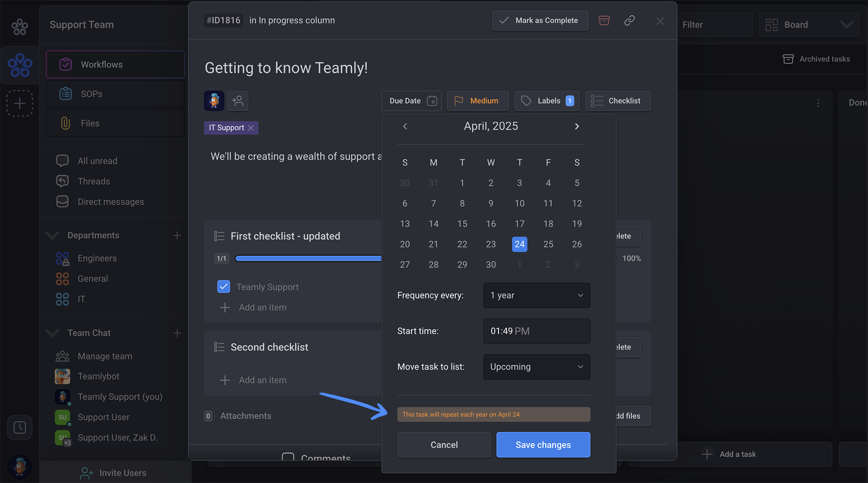The image size is (868, 483).
Task: Open Manage team
Action: [x=104, y=356]
